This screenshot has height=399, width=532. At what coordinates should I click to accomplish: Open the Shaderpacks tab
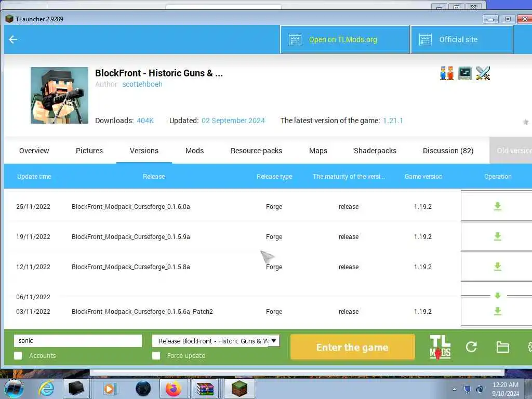click(375, 151)
